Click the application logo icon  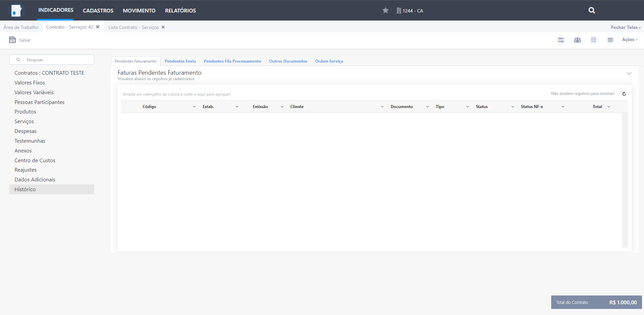(x=16, y=10)
